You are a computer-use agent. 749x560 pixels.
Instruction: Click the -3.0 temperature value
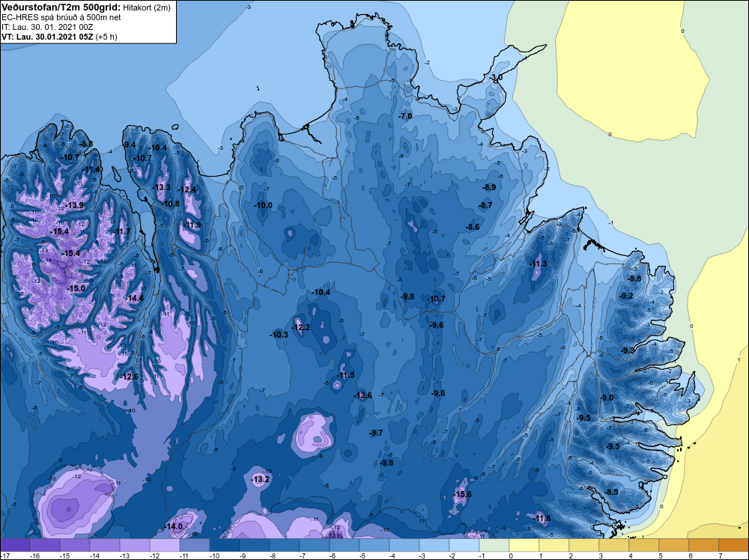[x=496, y=77]
